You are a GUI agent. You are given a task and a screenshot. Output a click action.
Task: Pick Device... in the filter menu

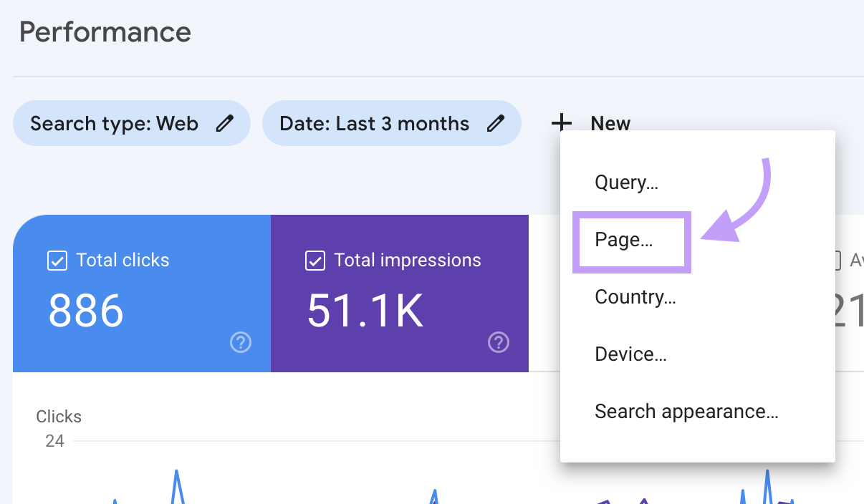point(630,354)
